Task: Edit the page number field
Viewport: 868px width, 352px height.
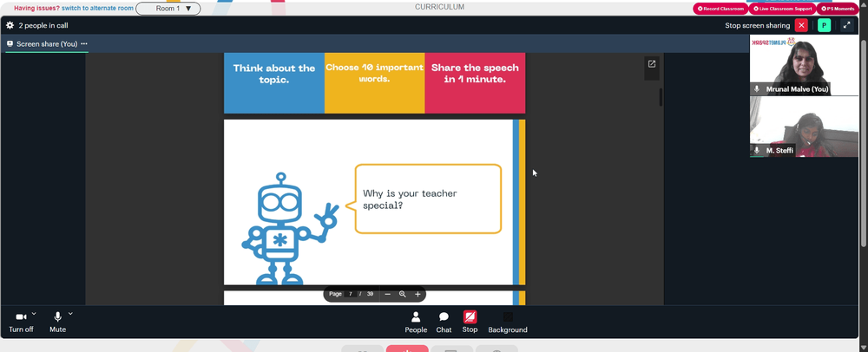Action: point(351,294)
